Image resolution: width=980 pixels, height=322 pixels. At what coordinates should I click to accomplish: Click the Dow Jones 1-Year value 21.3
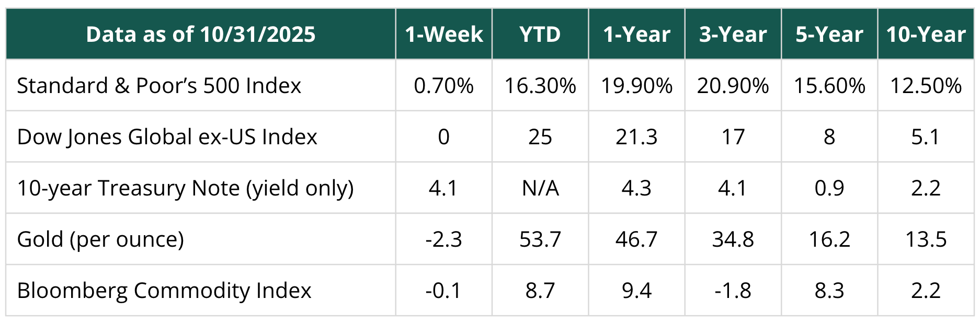(636, 137)
